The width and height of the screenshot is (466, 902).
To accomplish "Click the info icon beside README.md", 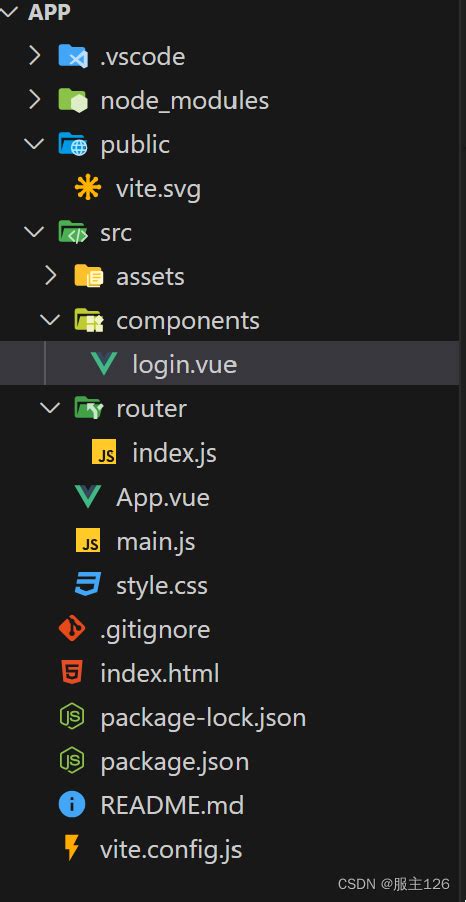I will click(x=72, y=804).
